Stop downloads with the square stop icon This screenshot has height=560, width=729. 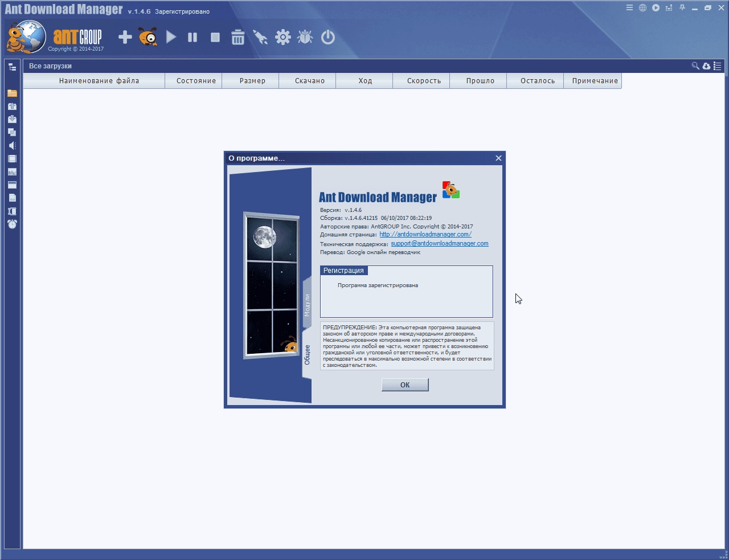pyautogui.click(x=215, y=38)
